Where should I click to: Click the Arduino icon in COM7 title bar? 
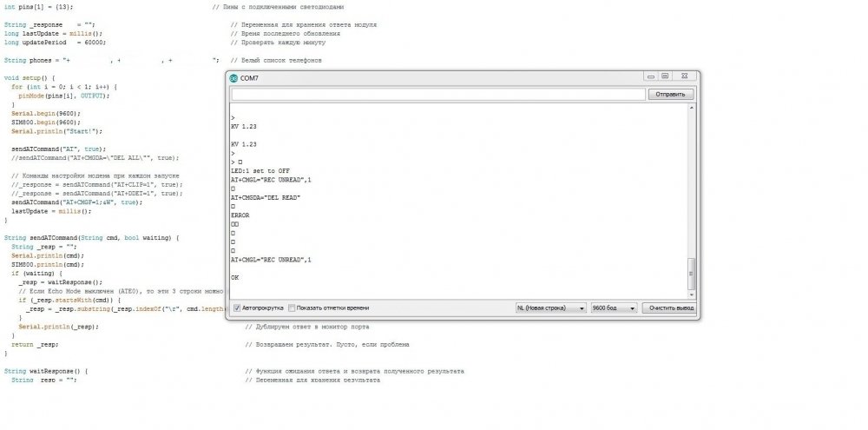point(233,78)
